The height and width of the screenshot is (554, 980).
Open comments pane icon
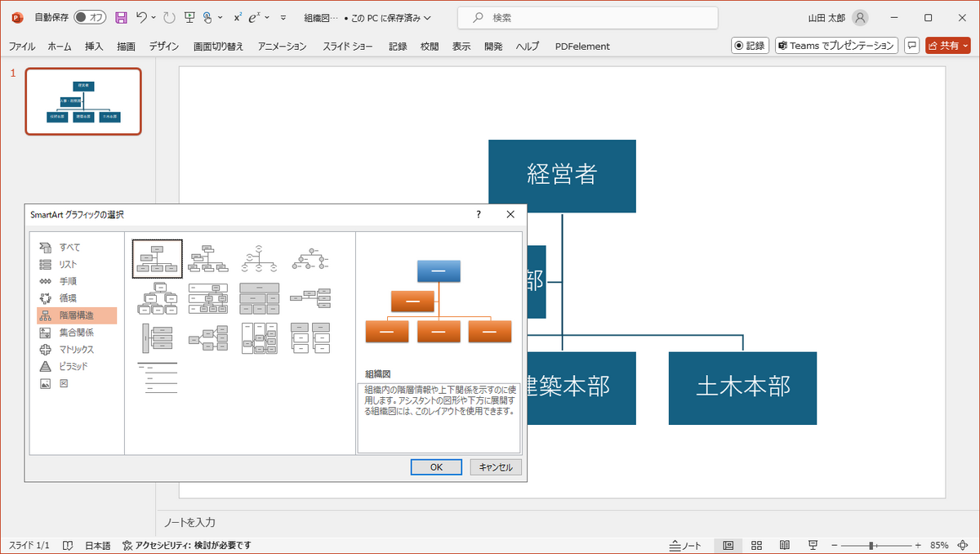pos(912,46)
